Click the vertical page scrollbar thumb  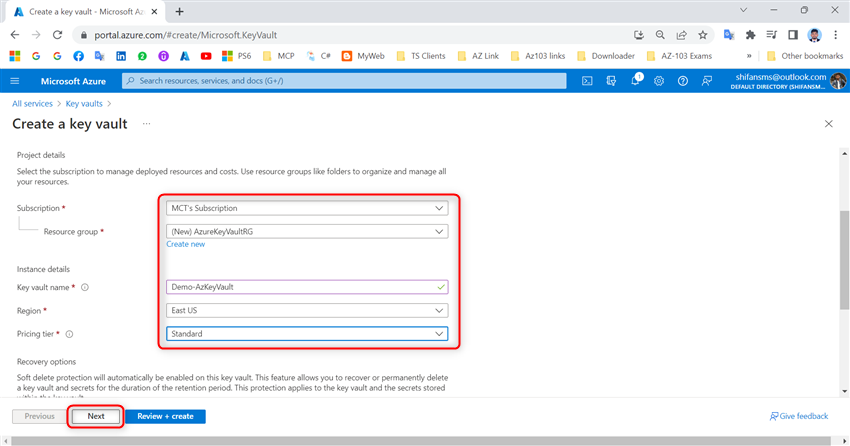click(844, 259)
